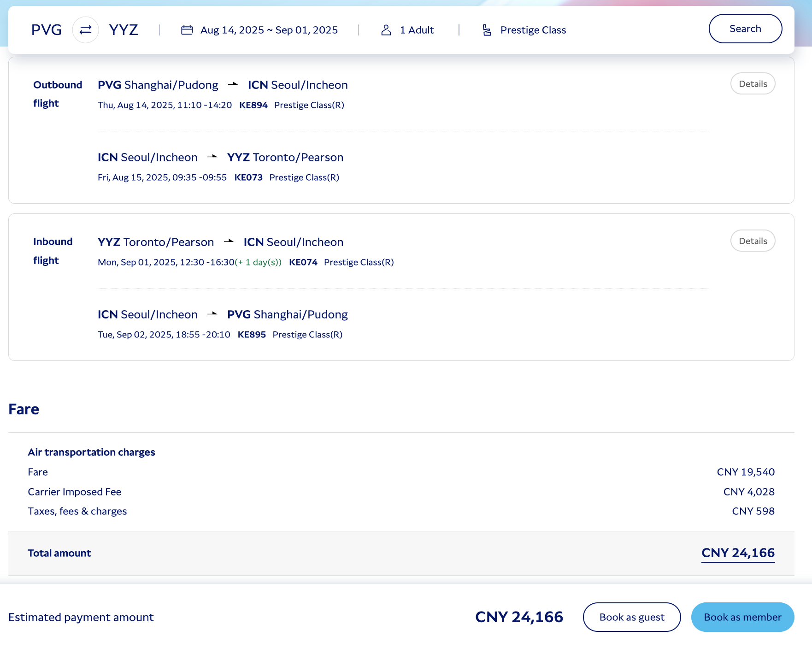Click the calendar icon beside travel dates
This screenshot has width=812, height=648.
[x=187, y=30]
